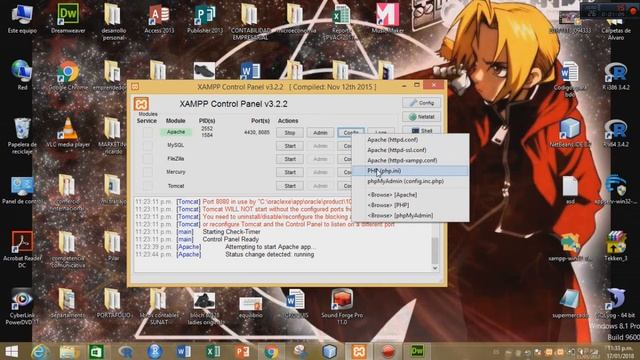Open the XAMPP panel Config button at top right
This screenshot has width=640, height=360.
[422, 103]
